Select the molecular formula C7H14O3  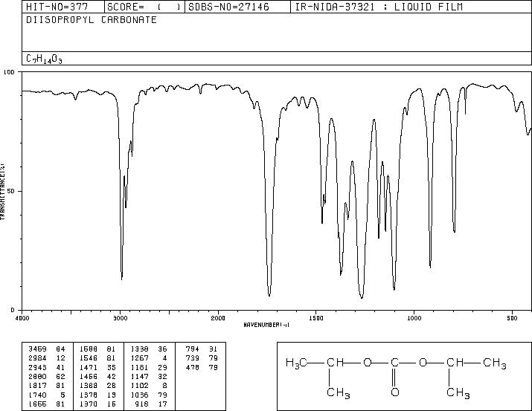click(44, 59)
